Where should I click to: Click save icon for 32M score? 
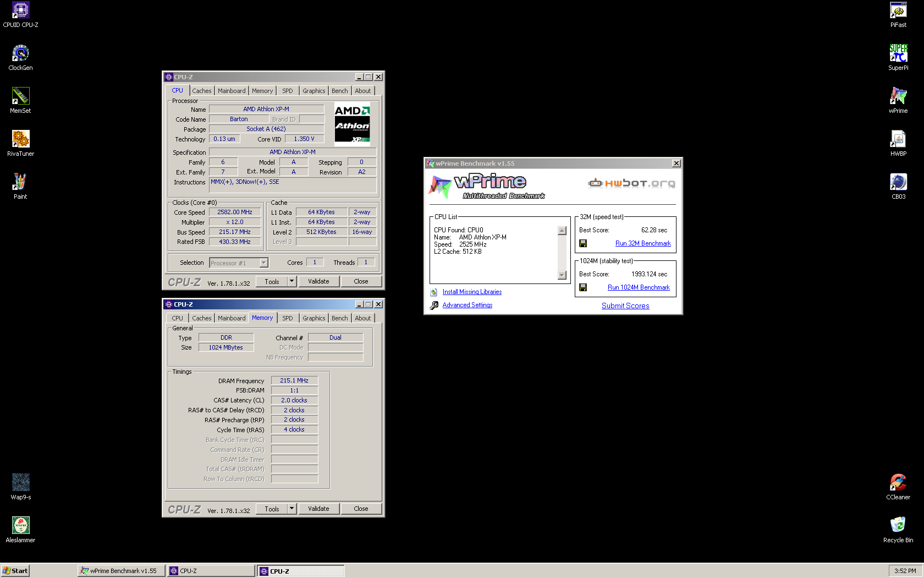(x=583, y=243)
